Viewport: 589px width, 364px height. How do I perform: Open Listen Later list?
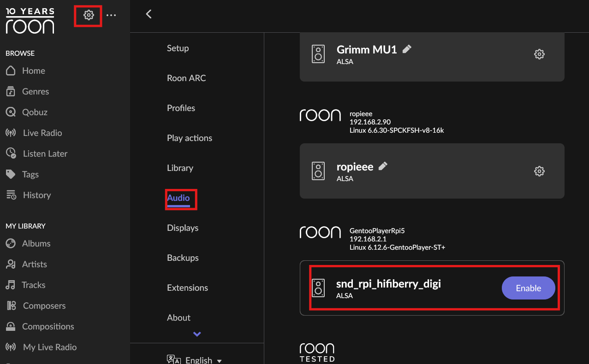(45, 153)
